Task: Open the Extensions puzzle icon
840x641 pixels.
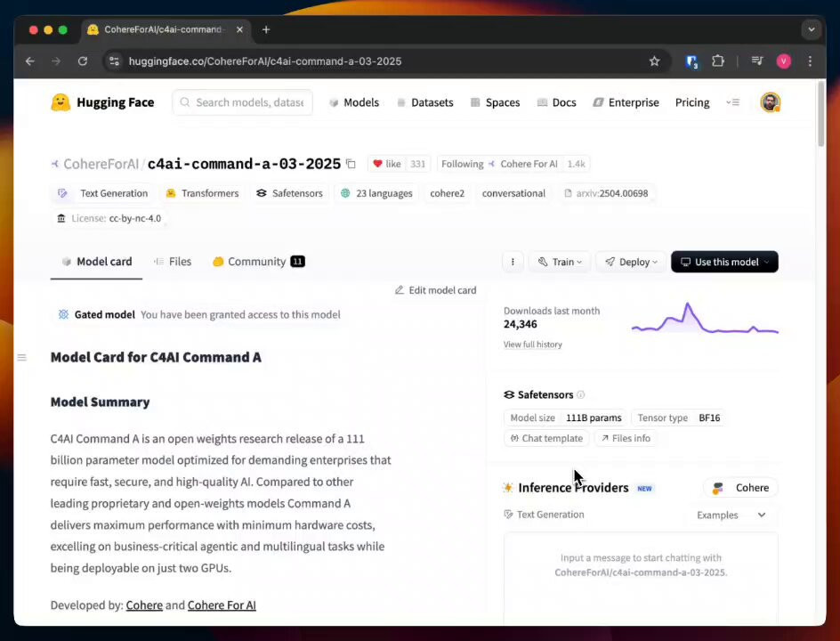Action: coord(718,61)
